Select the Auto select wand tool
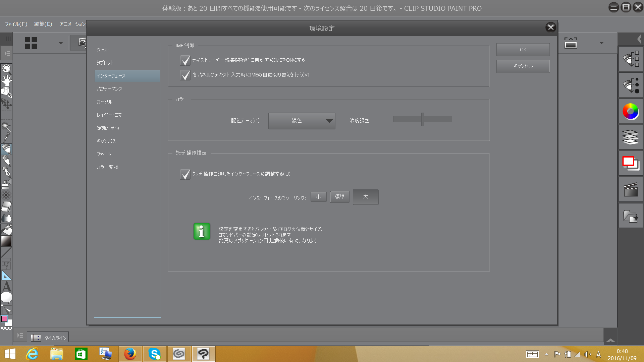The width and height of the screenshot is (644, 362). [x=6, y=126]
